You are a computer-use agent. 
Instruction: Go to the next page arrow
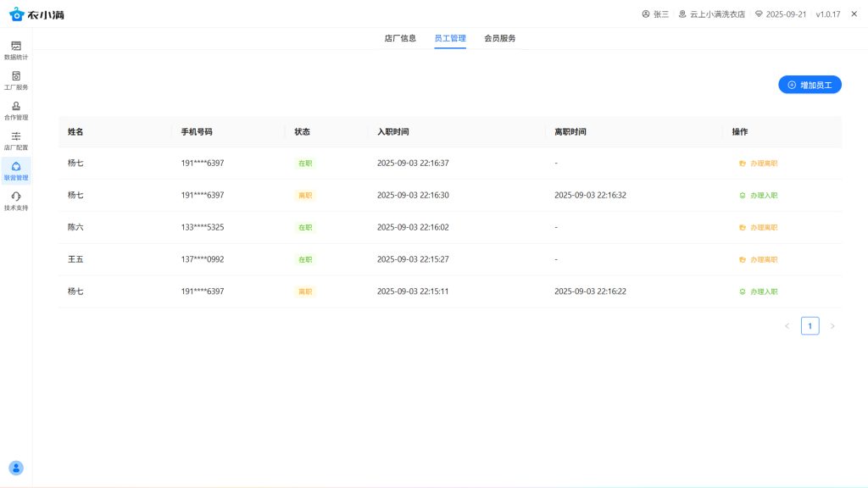[x=832, y=326]
